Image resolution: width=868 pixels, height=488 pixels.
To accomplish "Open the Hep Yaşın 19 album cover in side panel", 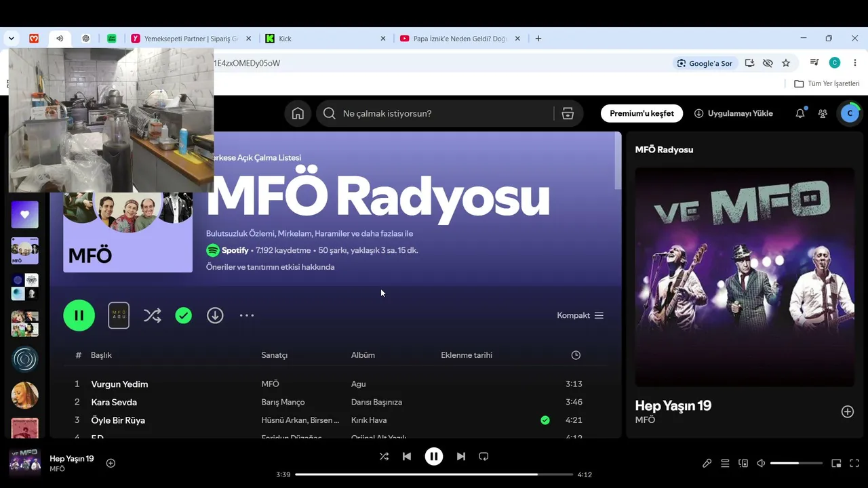I will coord(745,277).
